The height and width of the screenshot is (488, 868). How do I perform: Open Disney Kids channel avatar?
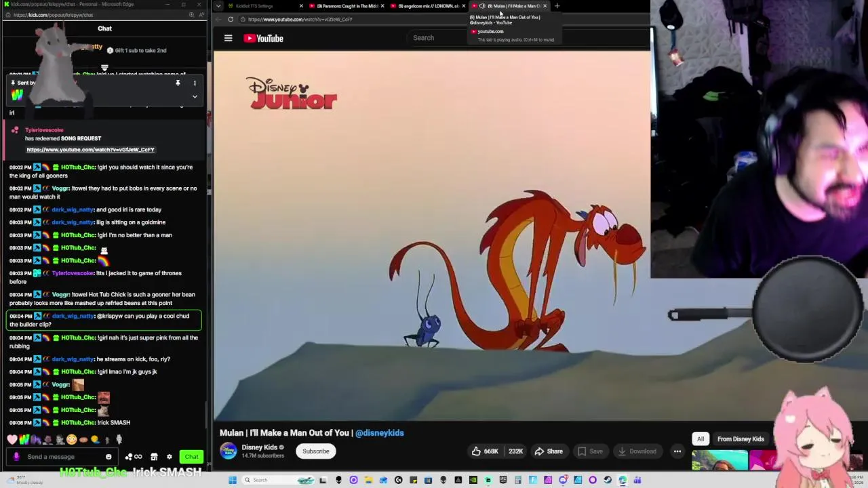click(229, 451)
